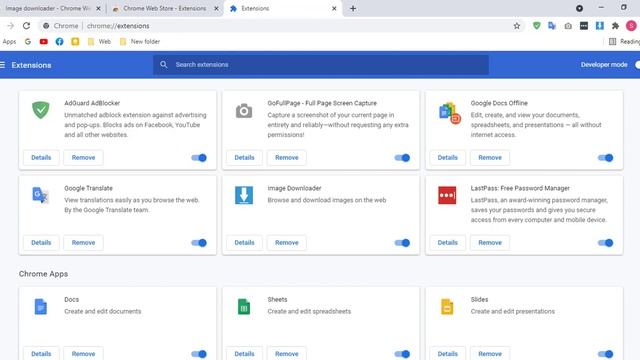This screenshot has height=360, width=640.
Task: Click the Sheets app green icon
Action: [x=244, y=307]
